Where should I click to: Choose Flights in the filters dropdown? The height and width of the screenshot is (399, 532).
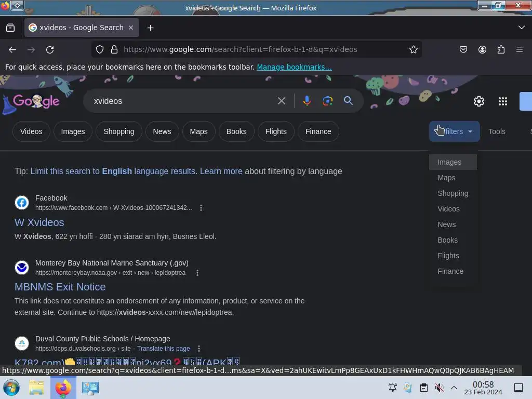point(453,256)
